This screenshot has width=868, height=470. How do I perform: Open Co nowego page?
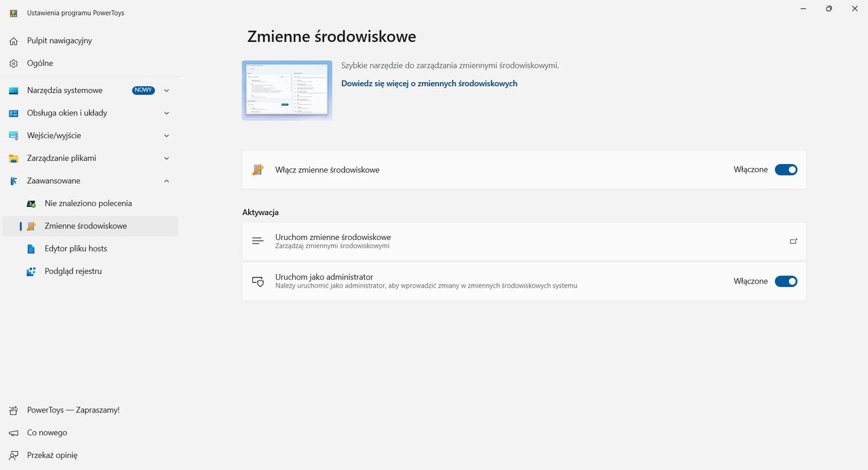point(90,433)
